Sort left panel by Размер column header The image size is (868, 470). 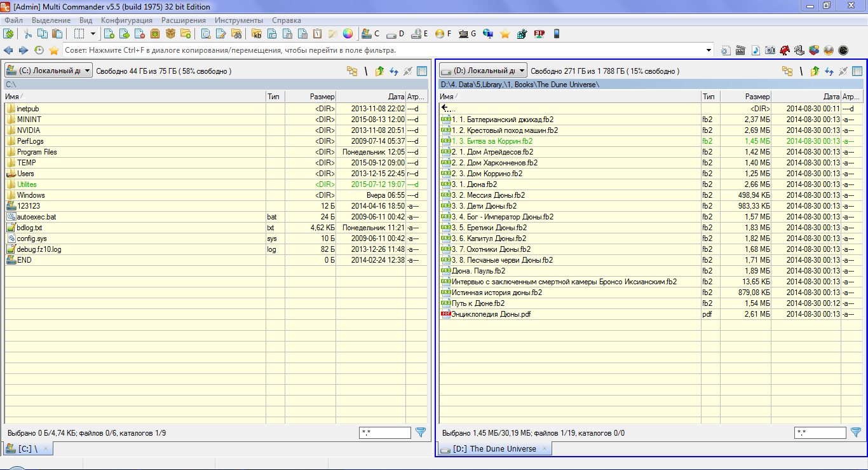(x=311, y=97)
